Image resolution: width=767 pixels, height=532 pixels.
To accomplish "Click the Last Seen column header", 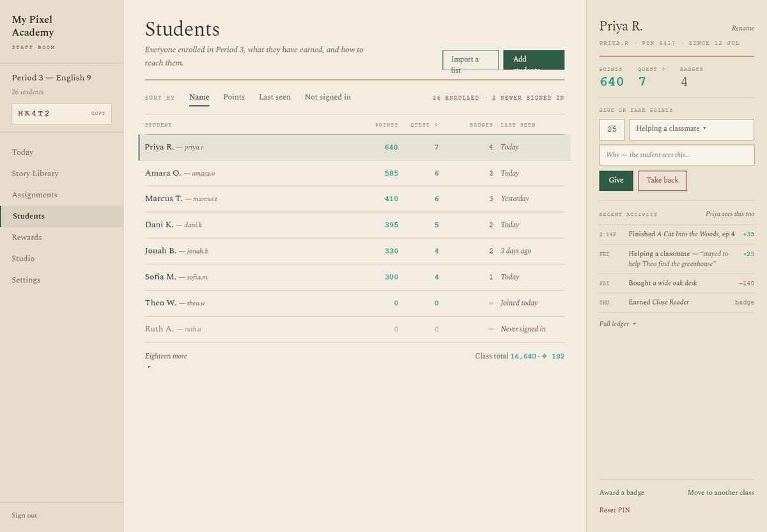I will coord(518,125).
